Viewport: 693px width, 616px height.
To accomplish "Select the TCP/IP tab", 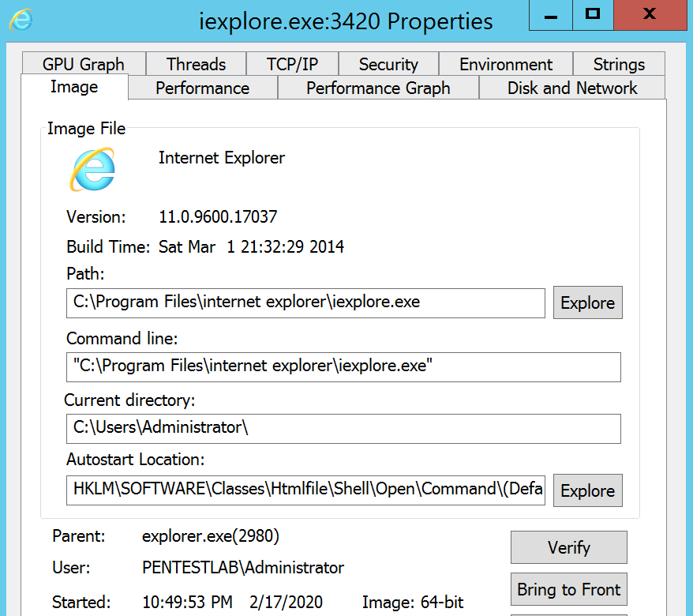I will [x=292, y=65].
